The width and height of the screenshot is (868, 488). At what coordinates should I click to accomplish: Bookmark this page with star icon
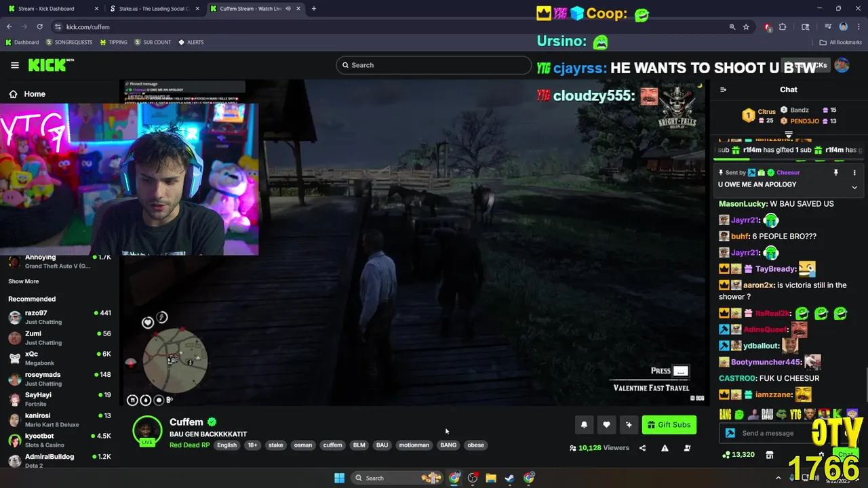pyautogui.click(x=746, y=27)
